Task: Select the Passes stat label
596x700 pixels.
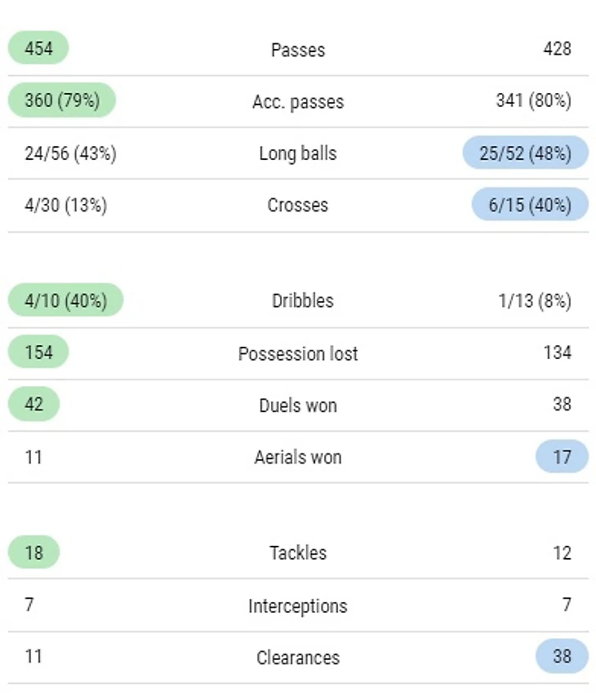Action: click(298, 50)
